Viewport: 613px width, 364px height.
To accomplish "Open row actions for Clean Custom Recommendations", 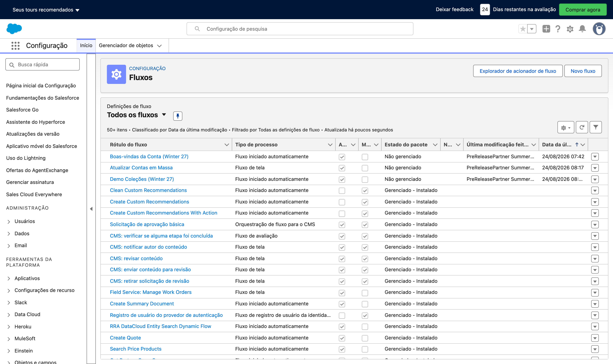I will pyautogui.click(x=595, y=191).
